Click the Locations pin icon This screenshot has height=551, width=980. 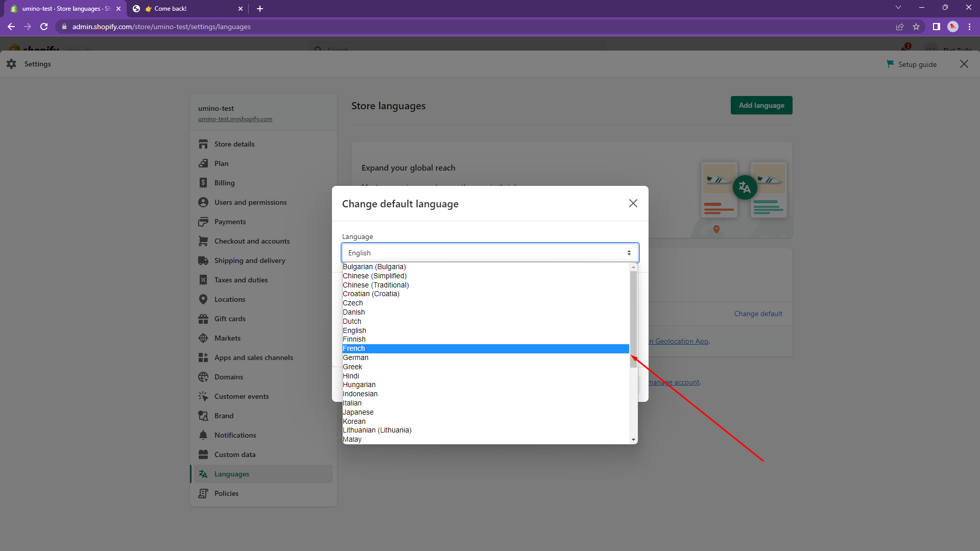click(x=203, y=299)
